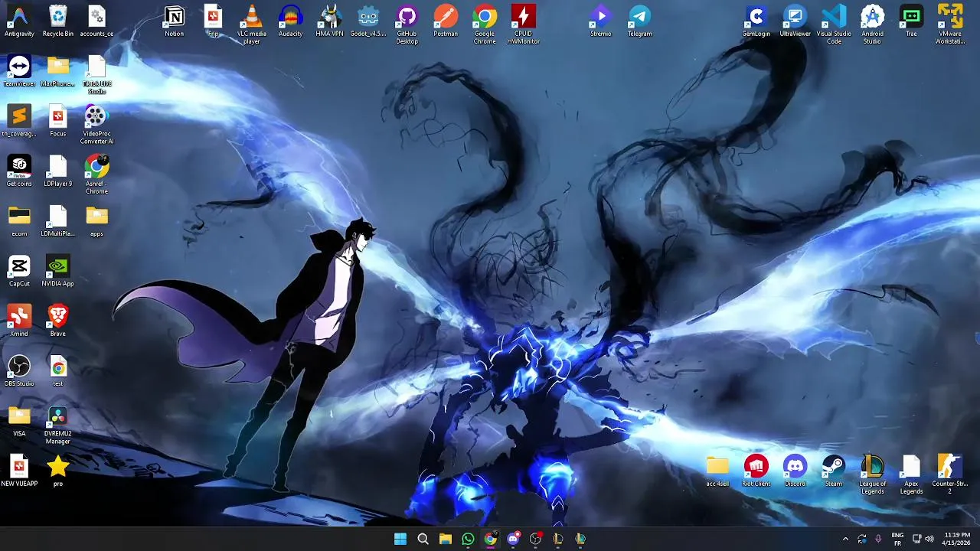This screenshot has width=980, height=551.
Task: Open the Brave browser shortcut
Action: (58, 321)
